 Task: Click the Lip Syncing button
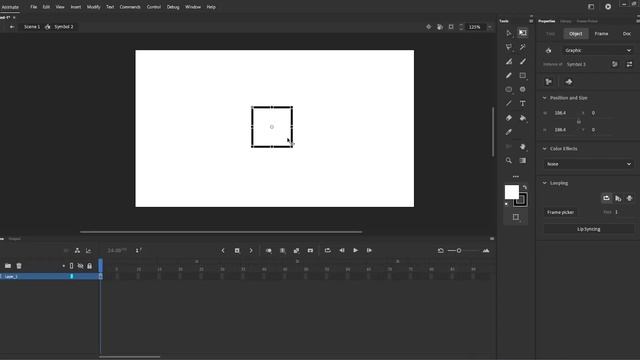click(x=589, y=229)
